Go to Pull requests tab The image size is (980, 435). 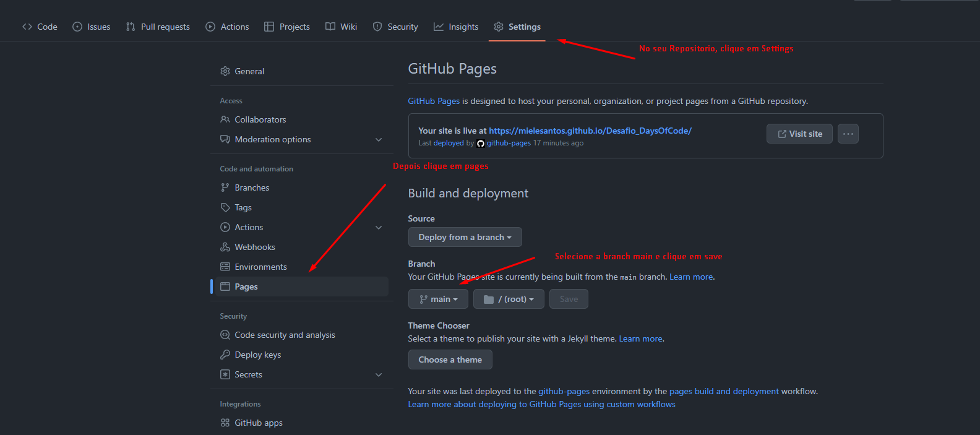pyautogui.click(x=158, y=27)
